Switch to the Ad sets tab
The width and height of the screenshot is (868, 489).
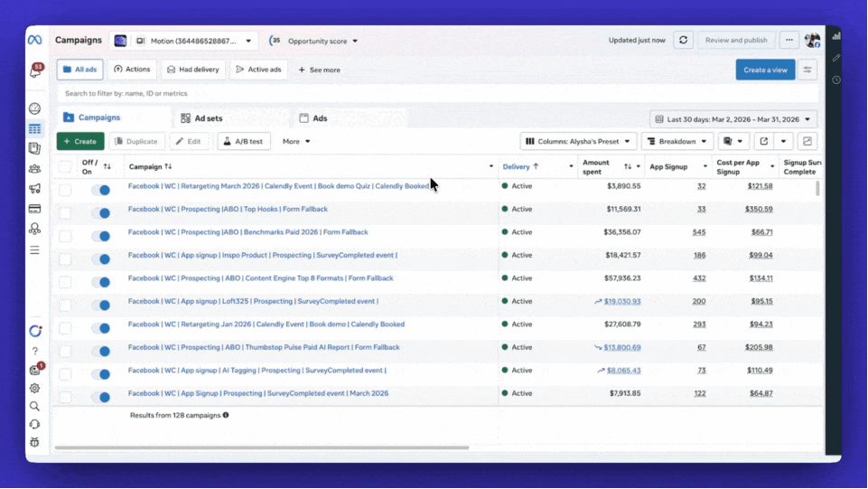coord(201,118)
